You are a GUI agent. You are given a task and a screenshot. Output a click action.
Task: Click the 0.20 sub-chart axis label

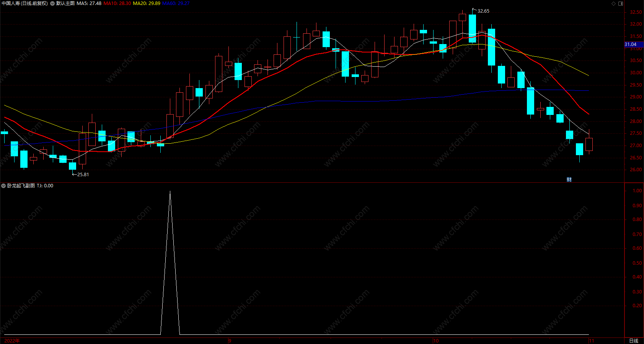(x=637, y=306)
